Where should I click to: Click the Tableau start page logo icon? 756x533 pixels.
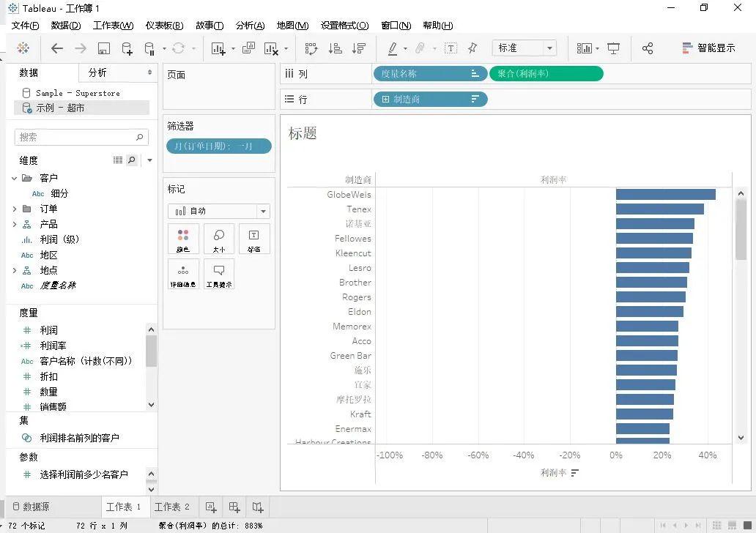tap(23, 48)
